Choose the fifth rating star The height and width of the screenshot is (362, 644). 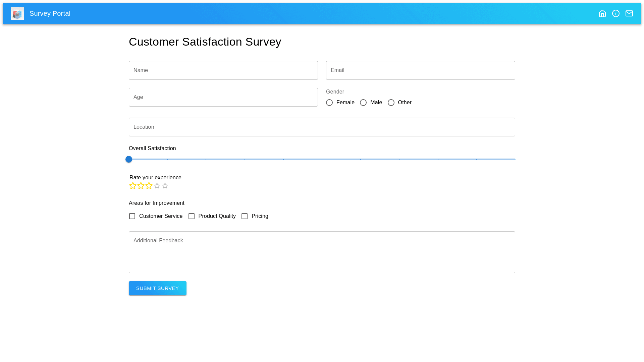coord(165,186)
